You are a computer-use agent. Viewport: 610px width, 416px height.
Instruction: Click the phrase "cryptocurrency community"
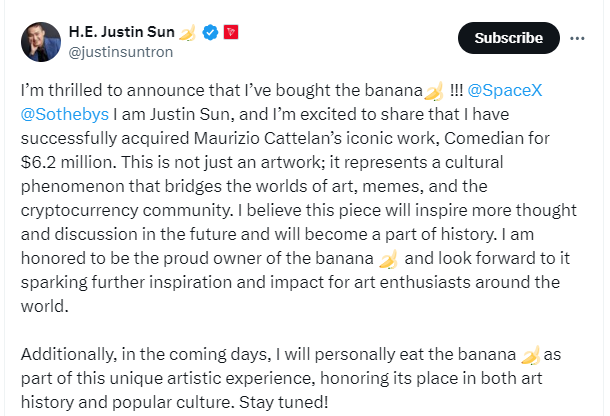click(126, 211)
